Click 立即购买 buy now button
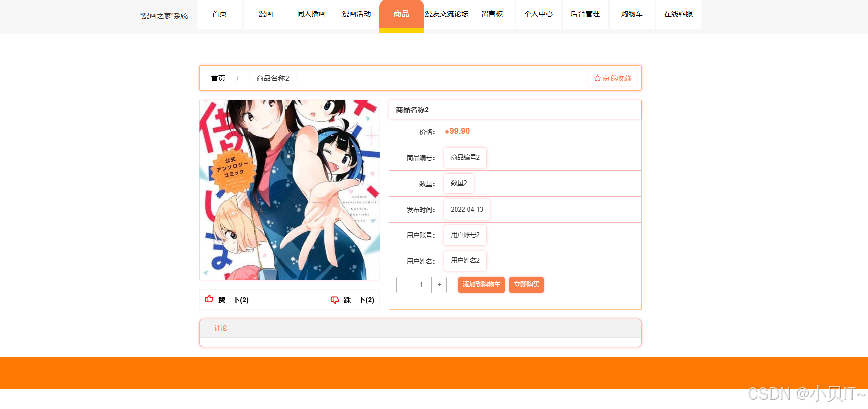 [x=527, y=285]
